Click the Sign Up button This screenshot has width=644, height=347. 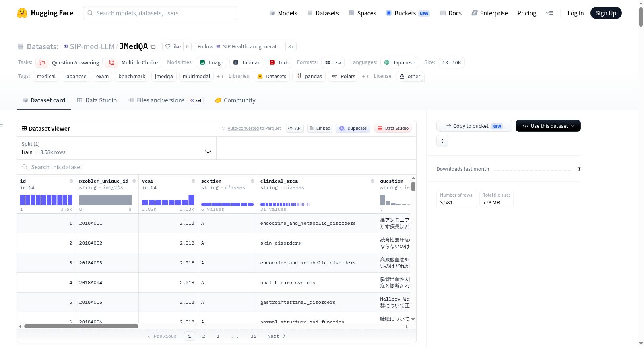point(606,13)
